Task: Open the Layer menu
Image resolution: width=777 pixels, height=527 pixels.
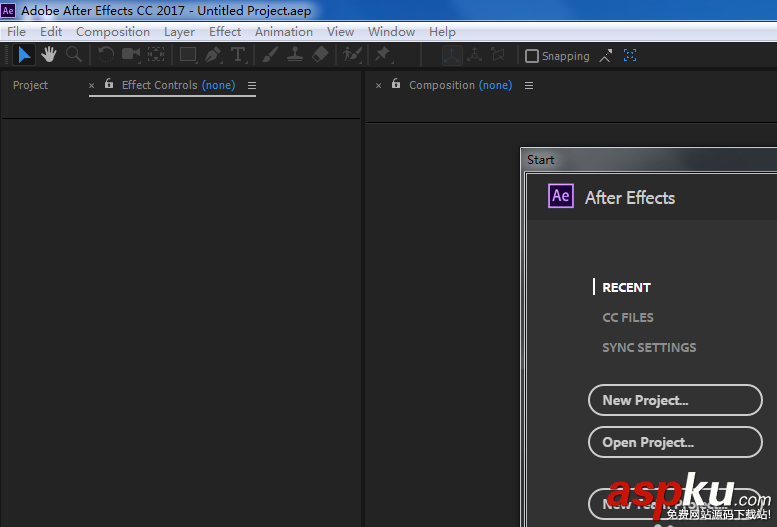Action: [x=179, y=32]
